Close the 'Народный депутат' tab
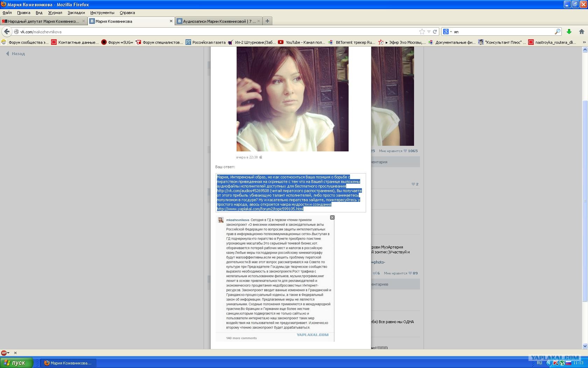 (84, 21)
